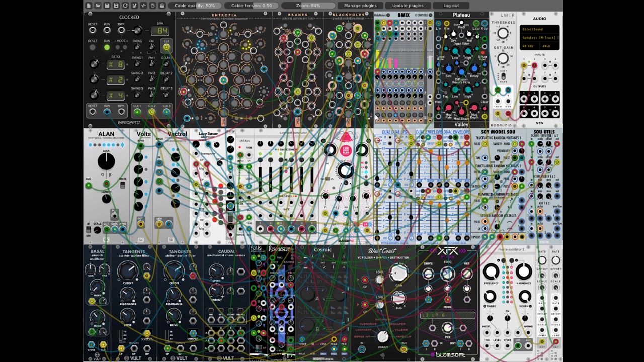
Task: Click the BPM display on Clocked
Action: (x=159, y=31)
